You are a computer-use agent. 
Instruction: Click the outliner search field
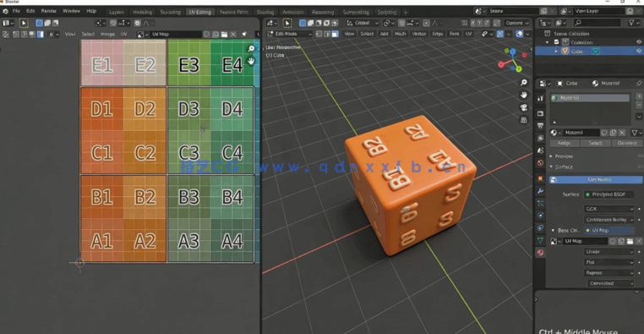pyautogui.click(x=598, y=23)
